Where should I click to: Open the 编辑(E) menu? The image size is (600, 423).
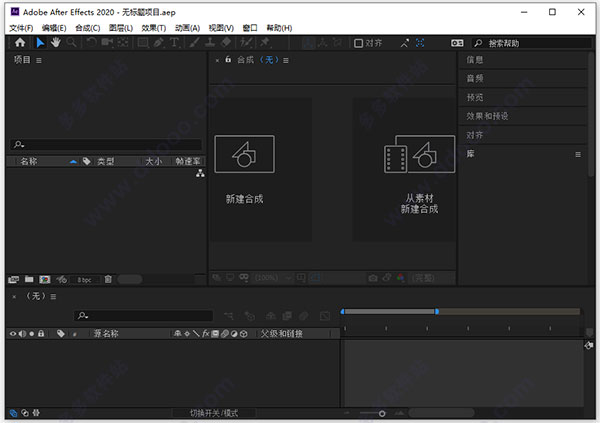[54, 28]
